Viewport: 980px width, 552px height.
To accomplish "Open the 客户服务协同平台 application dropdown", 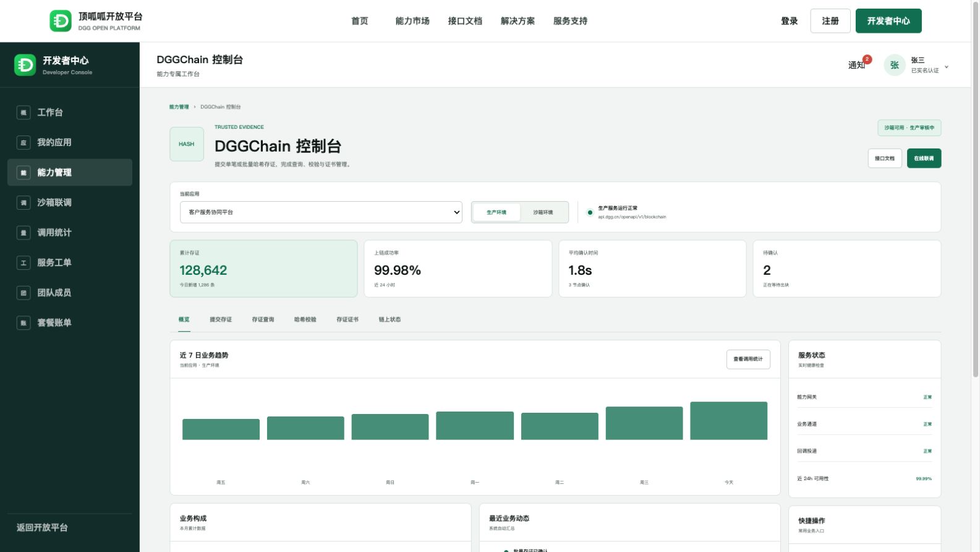I will tap(321, 212).
